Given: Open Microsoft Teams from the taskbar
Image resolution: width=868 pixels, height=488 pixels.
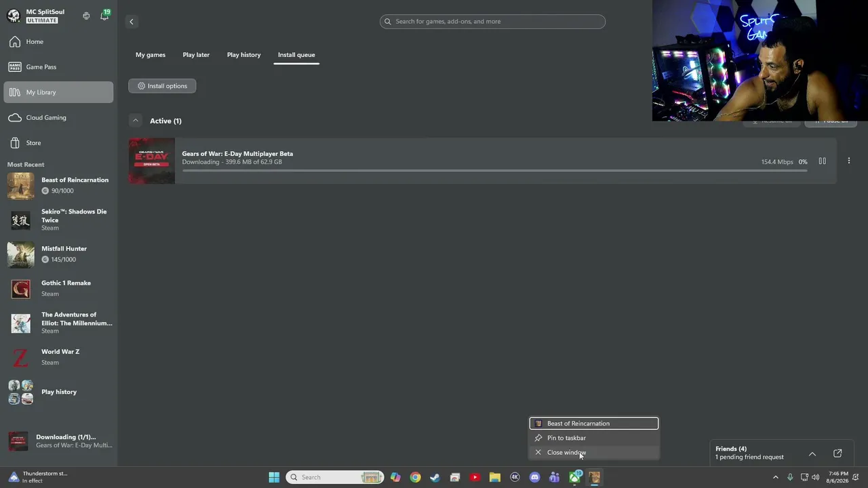Looking at the screenshot, I should pyautogui.click(x=554, y=477).
